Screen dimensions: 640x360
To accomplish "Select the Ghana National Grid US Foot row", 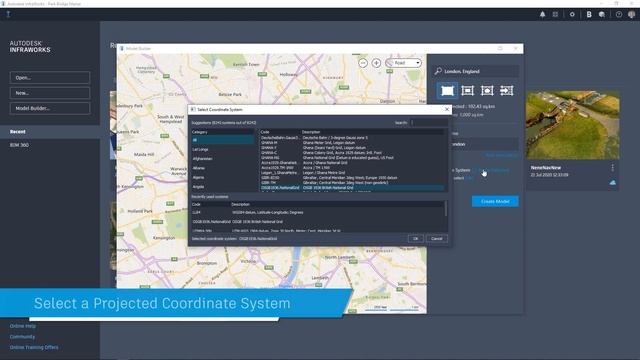I will point(352,158).
